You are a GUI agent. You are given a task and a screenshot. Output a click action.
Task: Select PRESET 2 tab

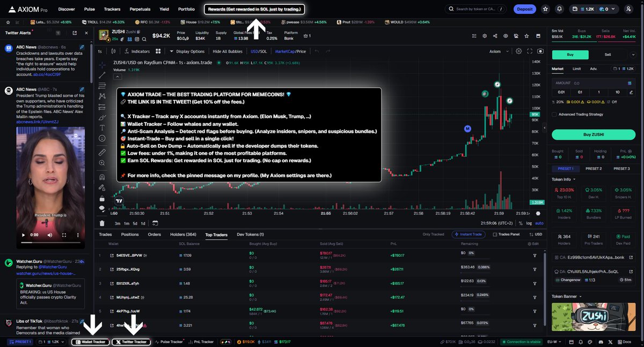pyautogui.click(x=593, y=169)
